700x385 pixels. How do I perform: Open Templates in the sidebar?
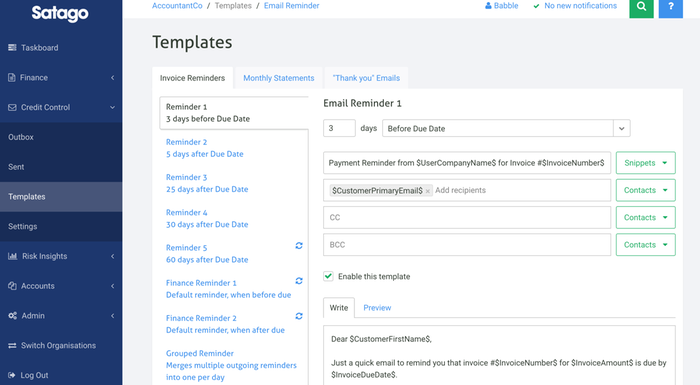coord(61,197)
